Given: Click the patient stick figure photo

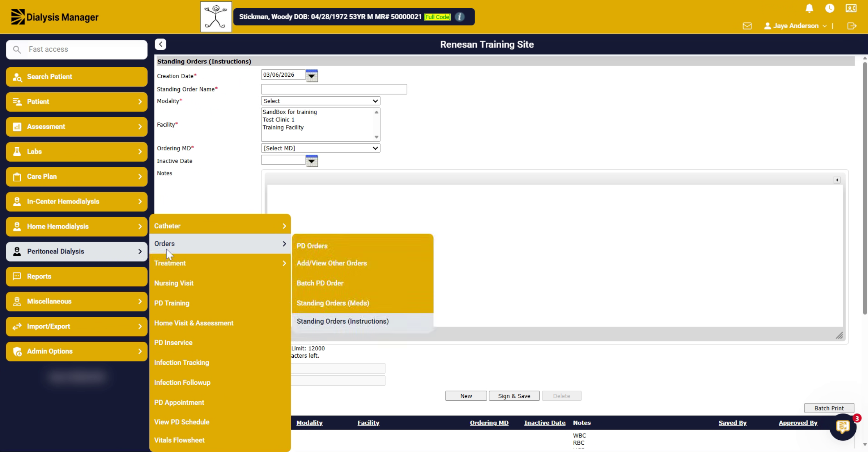Looking at the screenshot, I should point(216,17).
